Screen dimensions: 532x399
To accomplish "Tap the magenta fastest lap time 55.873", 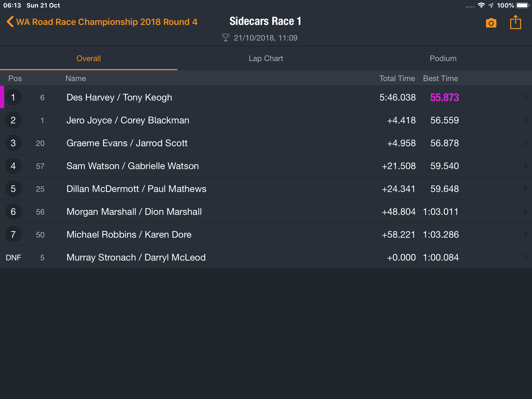I will [x=444, y=97].
